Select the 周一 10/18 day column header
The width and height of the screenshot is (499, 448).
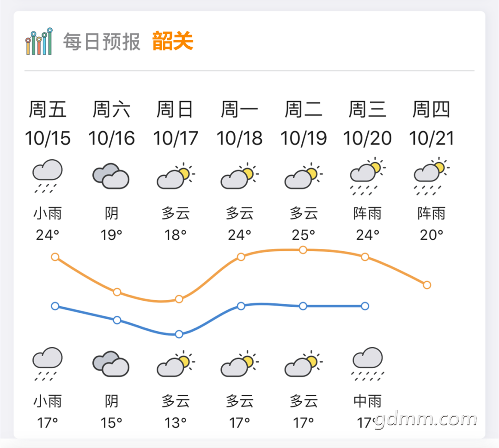coord(240,123)
